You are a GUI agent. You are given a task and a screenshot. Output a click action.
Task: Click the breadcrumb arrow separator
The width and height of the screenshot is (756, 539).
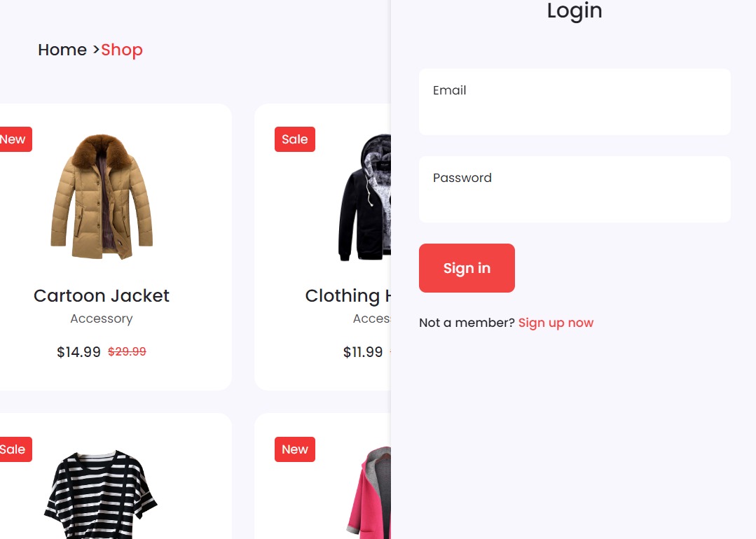pyautogui.click(x=95, y=50)
